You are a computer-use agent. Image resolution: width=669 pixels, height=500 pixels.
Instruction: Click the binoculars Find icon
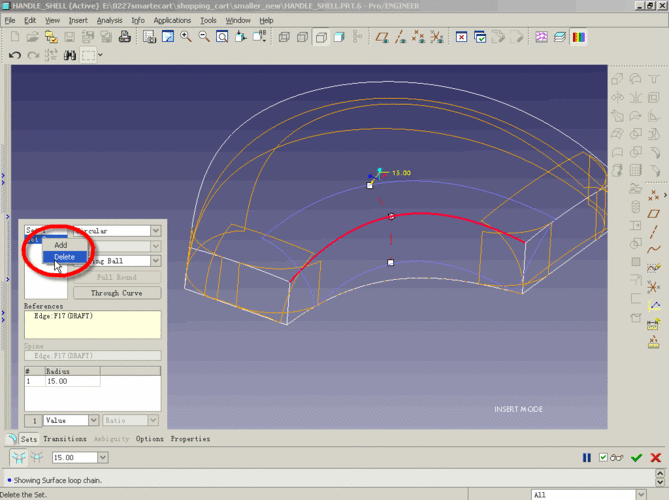tap(70, 56)
